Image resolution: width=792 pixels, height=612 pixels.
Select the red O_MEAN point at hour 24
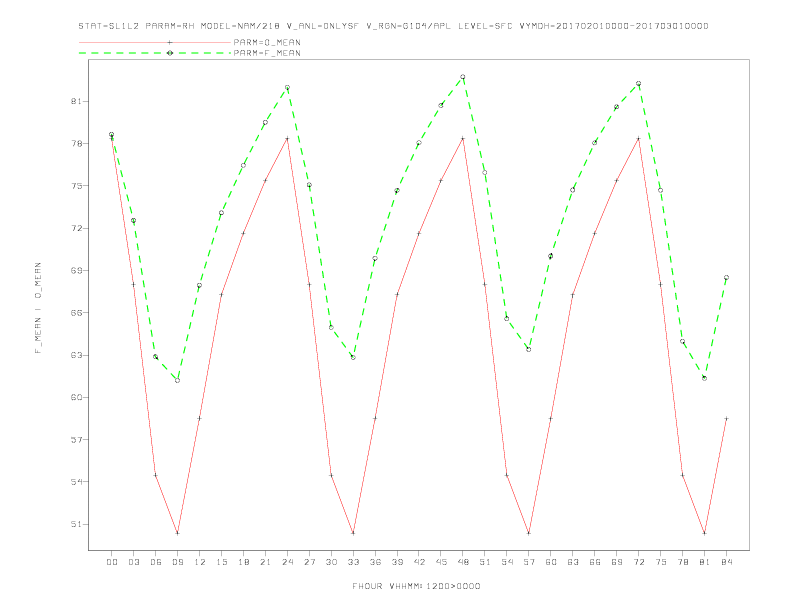coord(287,138)
